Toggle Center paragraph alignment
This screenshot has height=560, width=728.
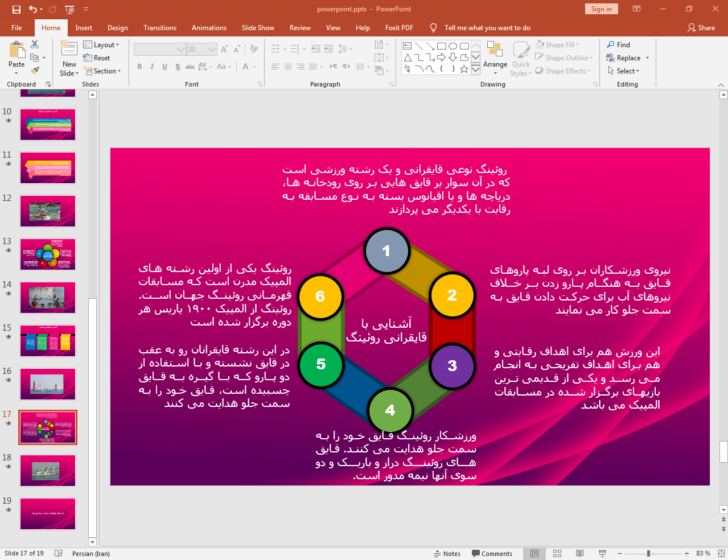click(288, 67)
